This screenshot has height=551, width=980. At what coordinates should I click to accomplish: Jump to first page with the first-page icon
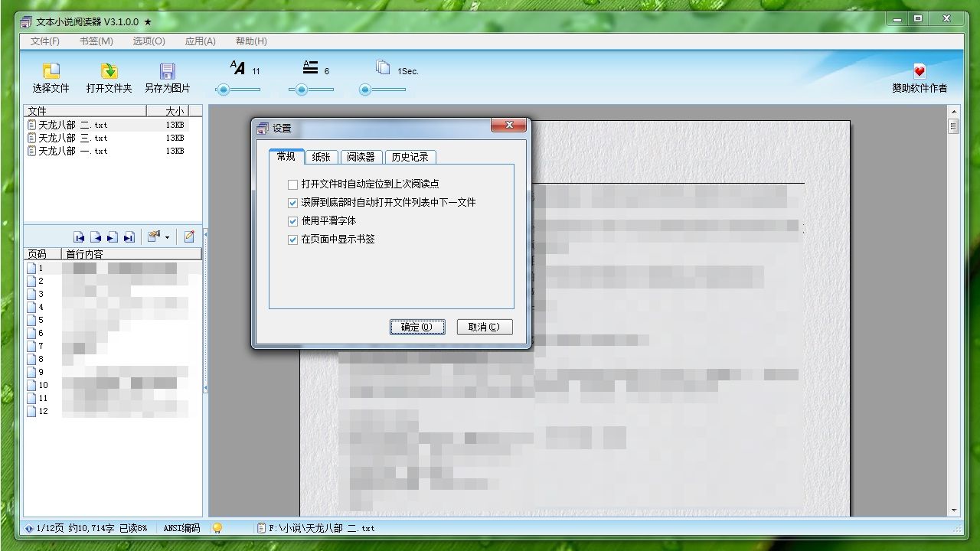79,236
